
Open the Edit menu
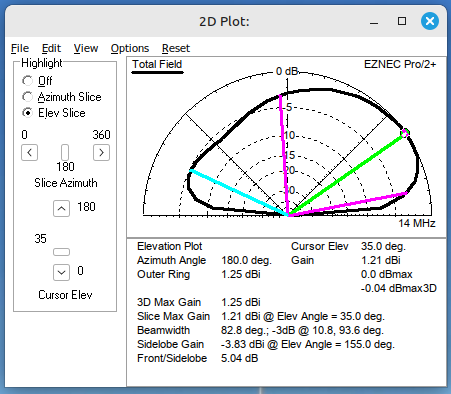click(x=51, y=48)
